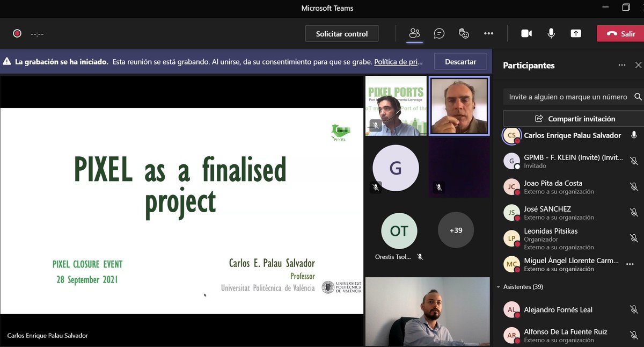Click meeting timer display

pos(37,34)
